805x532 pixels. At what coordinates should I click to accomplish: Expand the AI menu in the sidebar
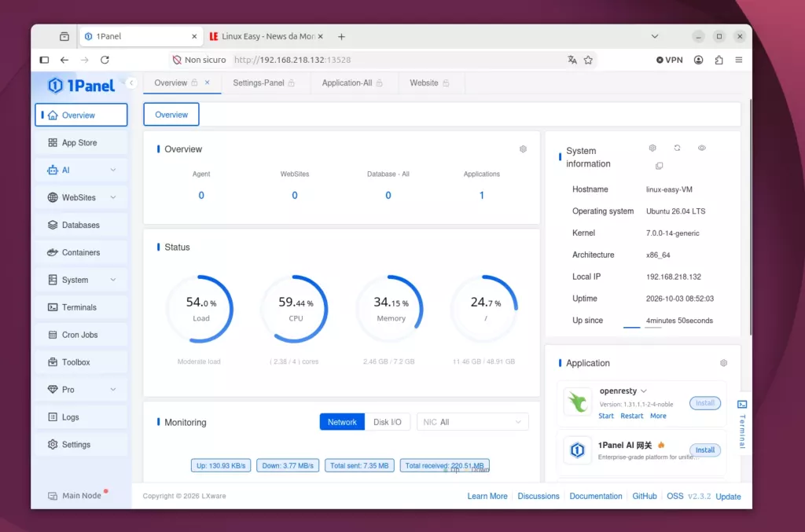(113, 170)
